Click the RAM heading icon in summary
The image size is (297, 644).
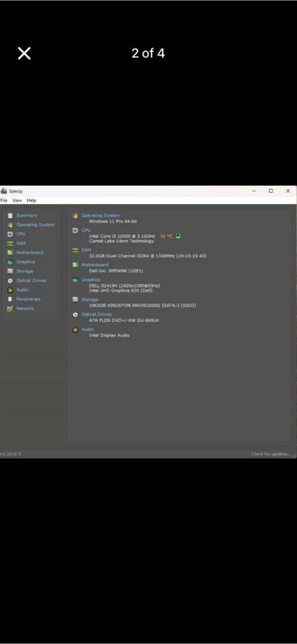[75, 250]
